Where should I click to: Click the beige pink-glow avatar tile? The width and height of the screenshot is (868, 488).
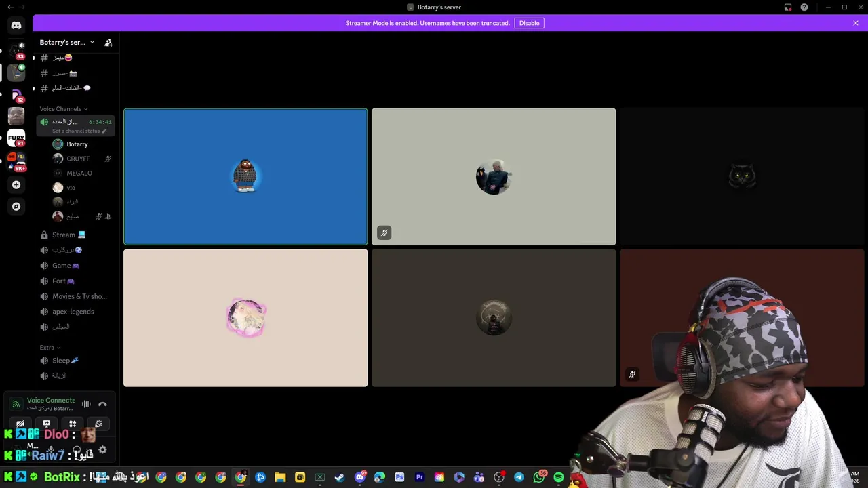(x=245, y=318)
